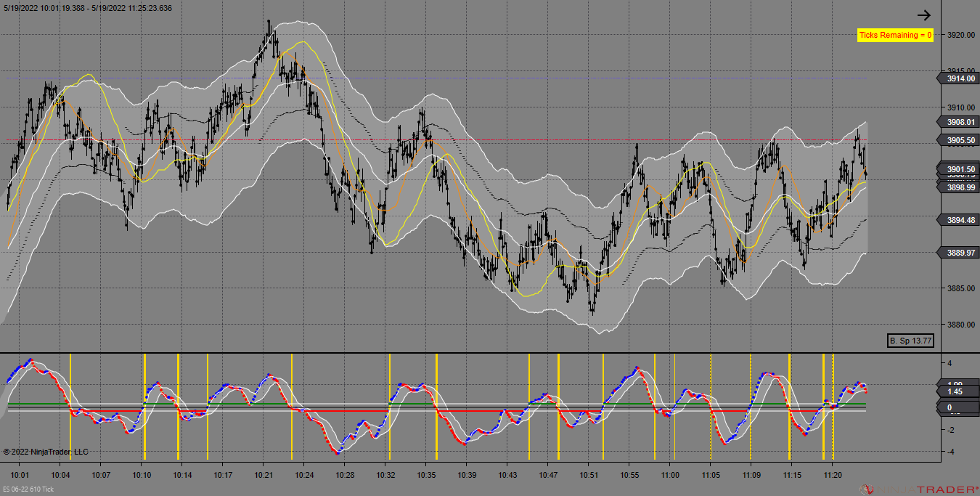Click the 10:24 time axis label
The image size is (980, 496).
coord(304,475)
